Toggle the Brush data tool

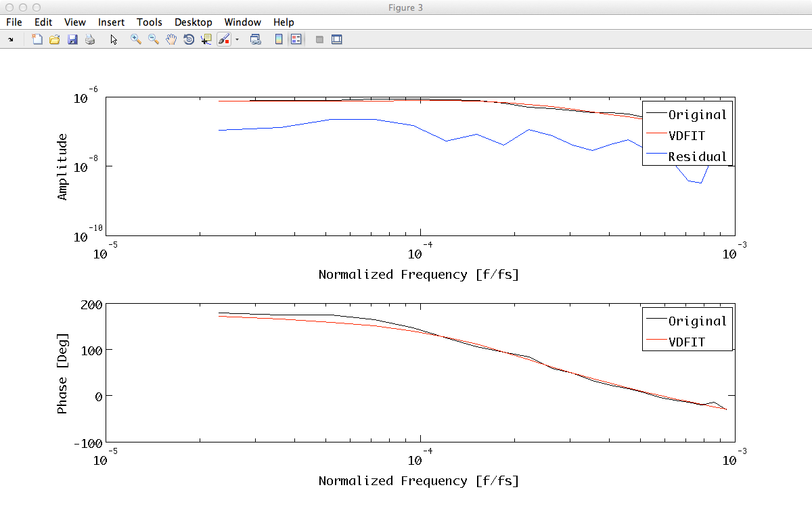click(224, 40)
